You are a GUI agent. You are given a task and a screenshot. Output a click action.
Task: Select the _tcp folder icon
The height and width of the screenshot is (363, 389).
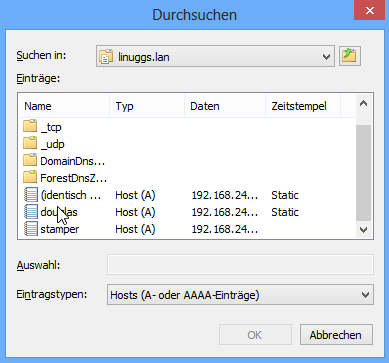tap(30, 127)
